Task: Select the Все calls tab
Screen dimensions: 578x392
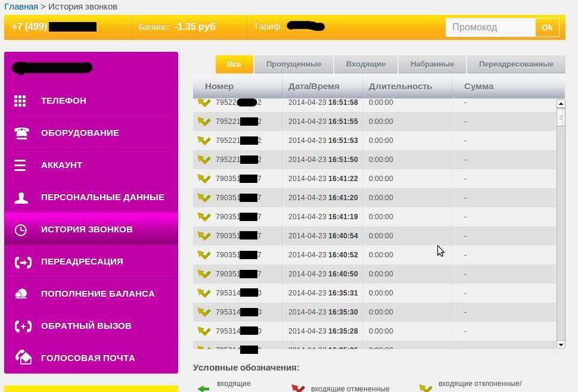Action: (x=234, y=64)
